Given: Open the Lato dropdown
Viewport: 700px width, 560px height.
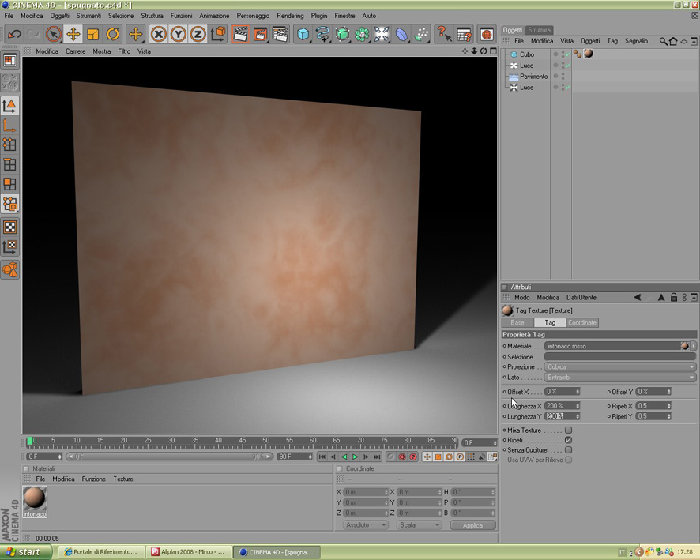Looking at the screenshot, I should coord(620,377).
